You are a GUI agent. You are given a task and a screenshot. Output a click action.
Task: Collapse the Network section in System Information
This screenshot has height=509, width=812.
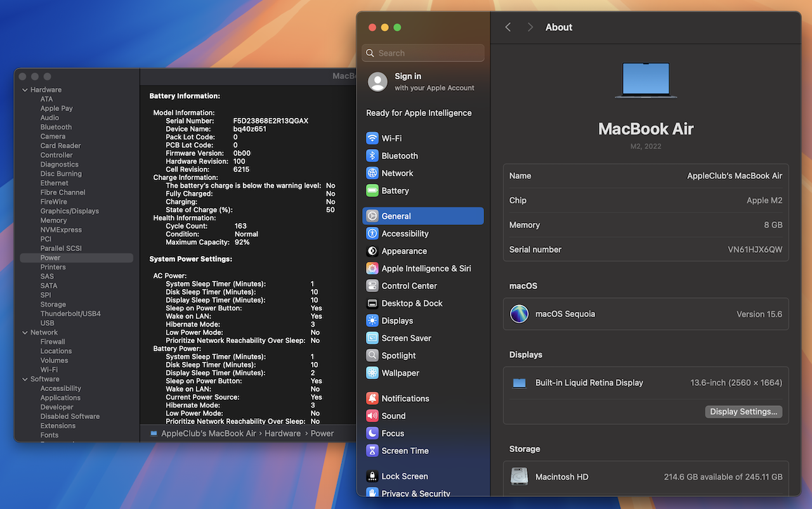25,333
